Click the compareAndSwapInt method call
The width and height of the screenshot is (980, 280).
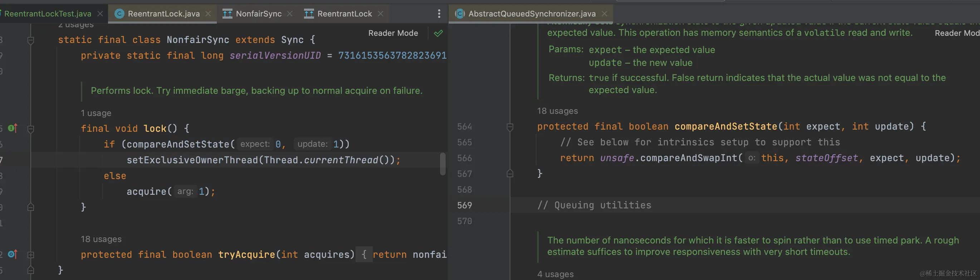coord(689,158)
